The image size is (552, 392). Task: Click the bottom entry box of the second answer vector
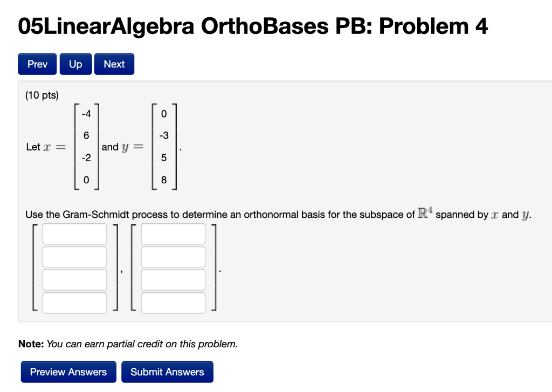pos(172,302)
